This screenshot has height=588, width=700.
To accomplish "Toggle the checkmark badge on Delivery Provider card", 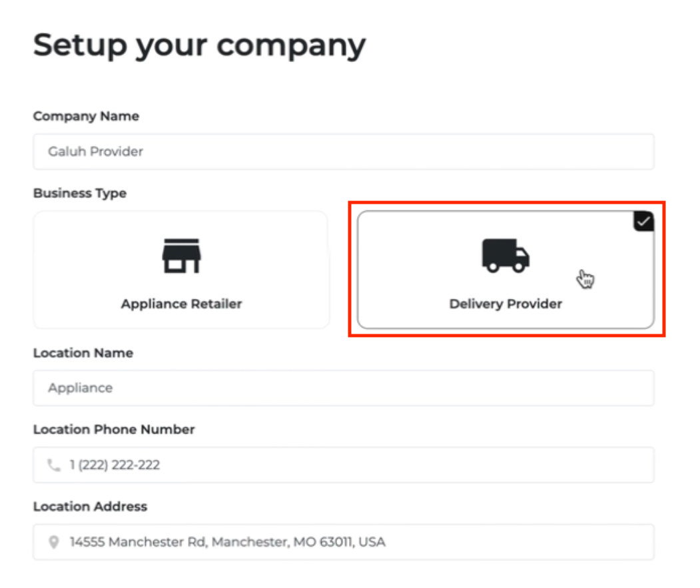I will coord(643,222).
